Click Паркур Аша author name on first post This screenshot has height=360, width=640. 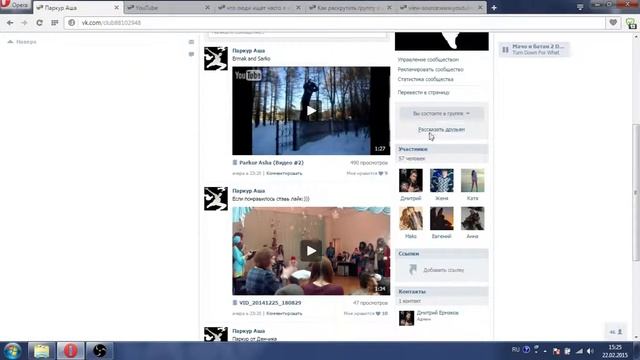point(249,51)
